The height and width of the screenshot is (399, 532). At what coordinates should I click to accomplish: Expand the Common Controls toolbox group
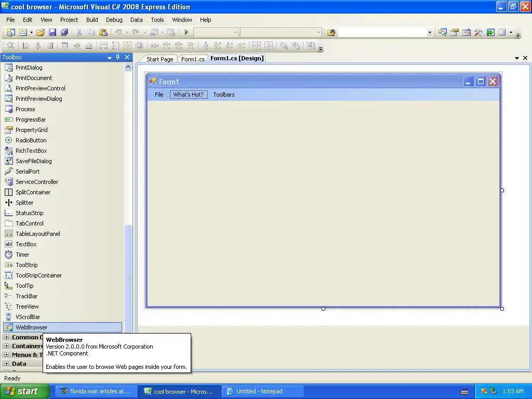tap(6, 337)
